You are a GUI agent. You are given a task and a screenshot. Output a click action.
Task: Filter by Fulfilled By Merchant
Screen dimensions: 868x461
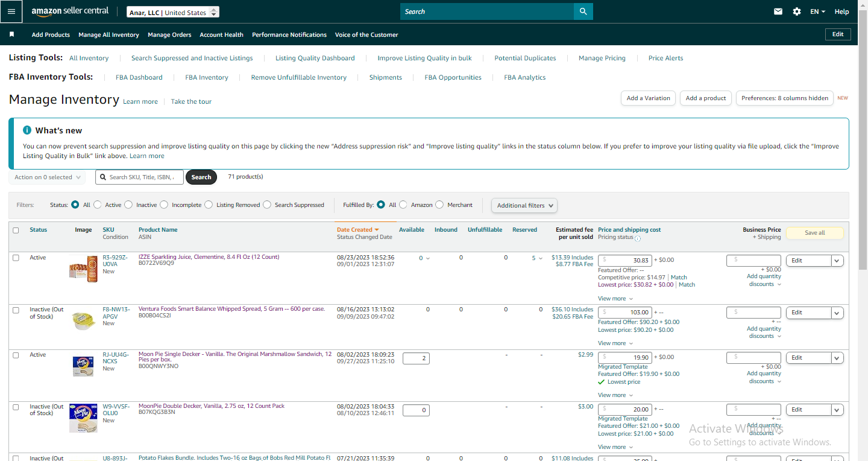coord(439,205)
